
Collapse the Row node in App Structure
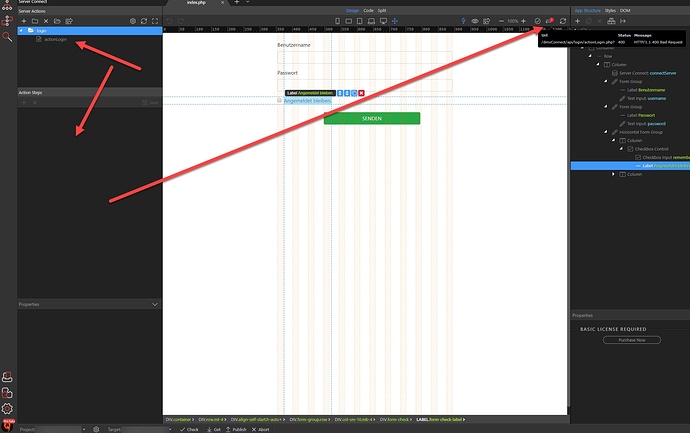590,56
